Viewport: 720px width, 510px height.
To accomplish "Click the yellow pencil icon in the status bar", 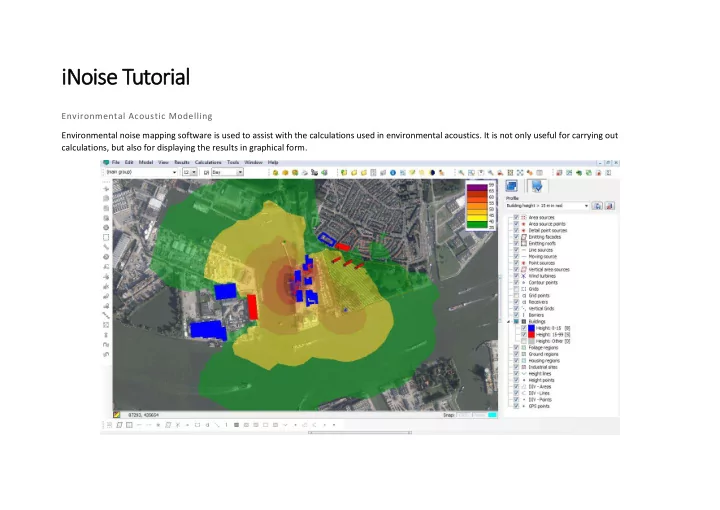I will 117,415.
